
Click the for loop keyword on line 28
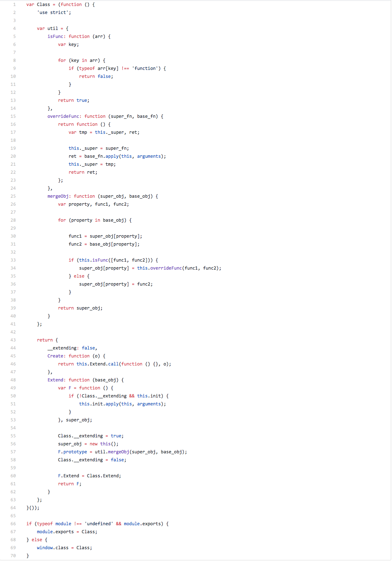click(62, 220)
